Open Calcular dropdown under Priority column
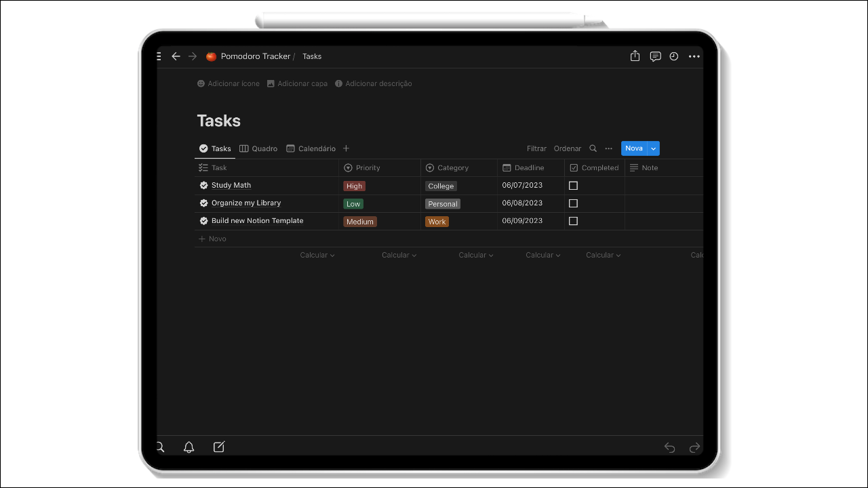Image resolution: width=868 pixels, height=488 pixels. [x=399, y=256]
